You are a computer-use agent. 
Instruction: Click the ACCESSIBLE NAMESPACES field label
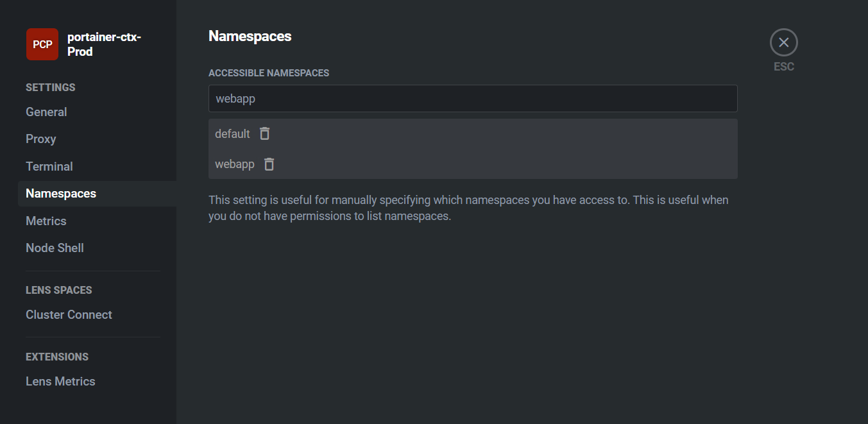coord(269,73)
